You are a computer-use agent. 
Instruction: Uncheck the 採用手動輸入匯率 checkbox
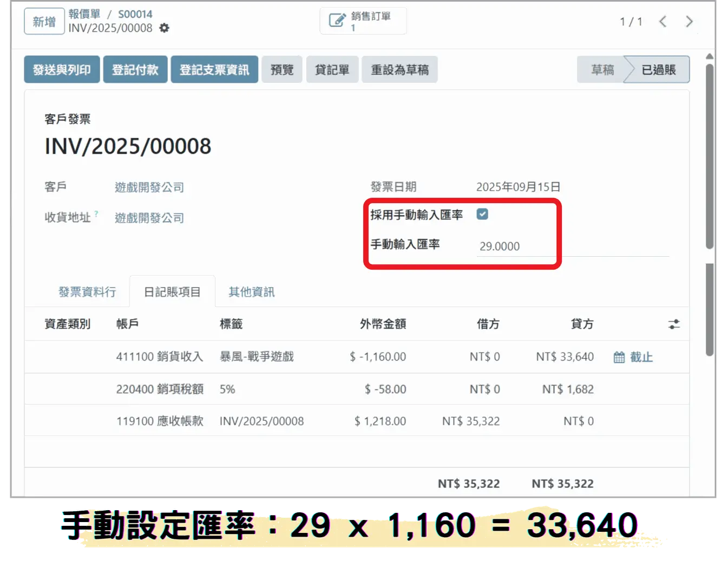[x=482, y=214]
